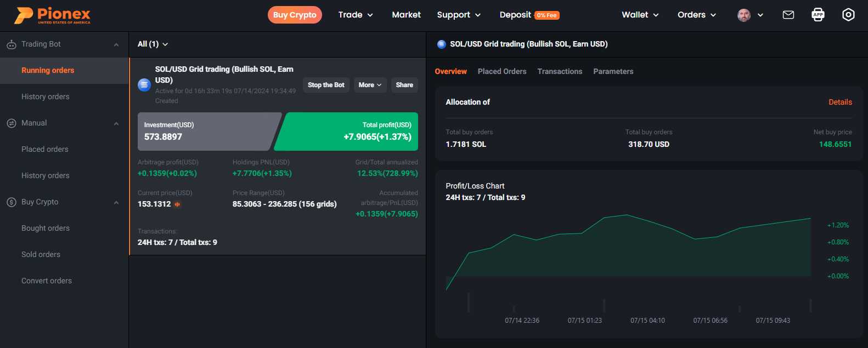Click accumulated value +0.1359(+7.9065)
Screen dimensions: 868x348
pyautogui.click(x=387, y=214)
